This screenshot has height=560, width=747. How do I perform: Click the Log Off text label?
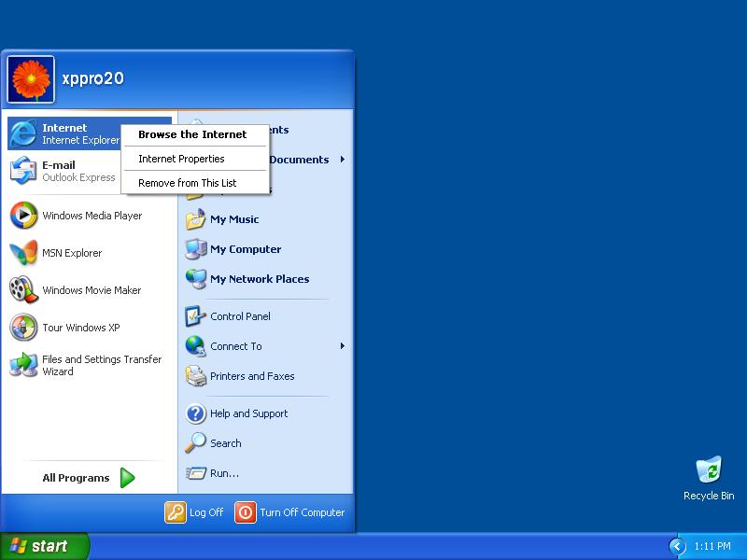[x=206, y=512]
